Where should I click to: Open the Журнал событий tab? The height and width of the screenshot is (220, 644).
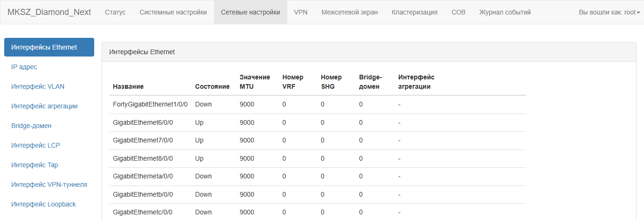click(x=505, y=12)
